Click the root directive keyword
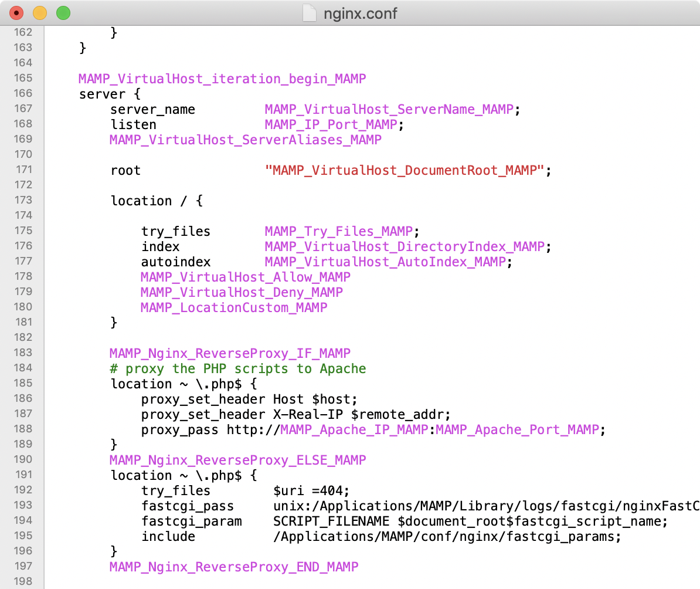700x589 pixels. click(x=125, y=170)
